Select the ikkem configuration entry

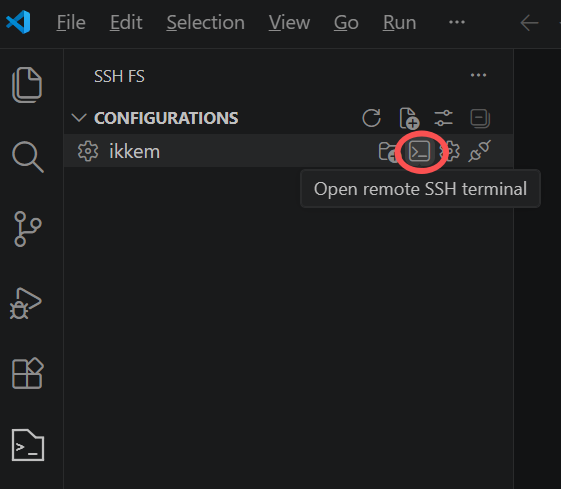(x=288, y=151)
